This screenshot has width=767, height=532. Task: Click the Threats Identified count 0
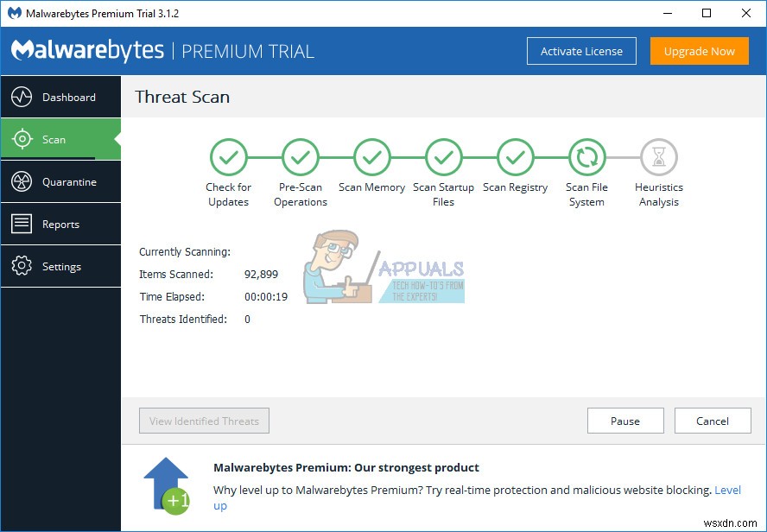248,320
